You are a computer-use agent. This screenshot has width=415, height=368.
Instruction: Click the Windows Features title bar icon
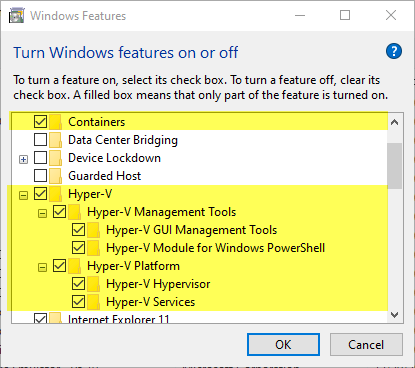17,16
